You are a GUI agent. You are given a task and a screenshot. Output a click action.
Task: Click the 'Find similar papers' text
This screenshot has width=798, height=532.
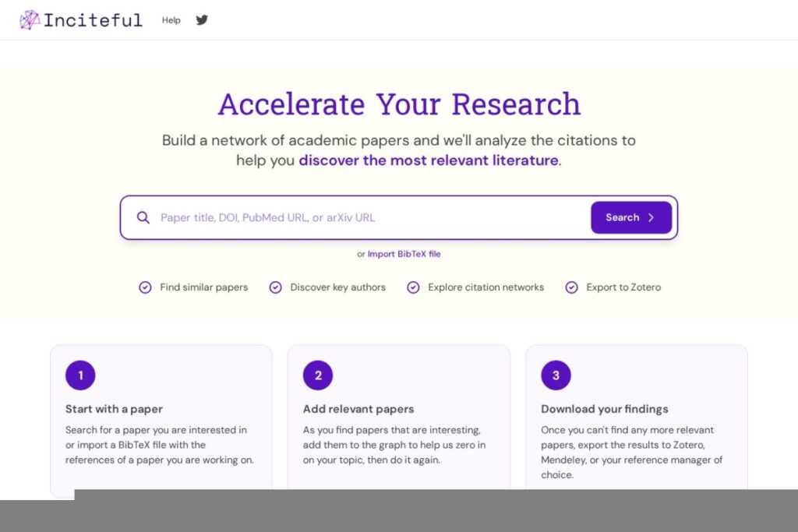[203, 287]
